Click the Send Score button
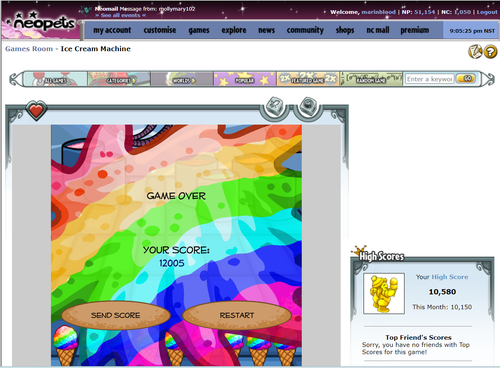500x368 pixels. [116, 315]
